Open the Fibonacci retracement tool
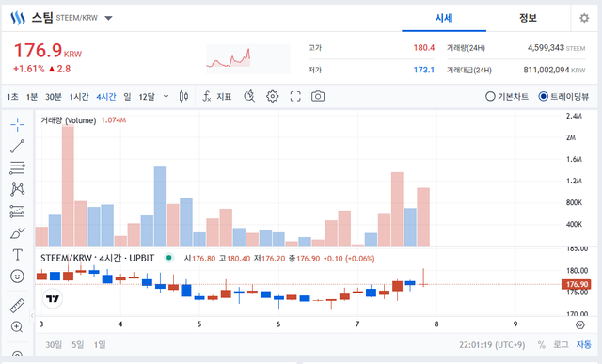Image resolution: width=602 pixels, height=364 pixels. [x=17, y=167]
